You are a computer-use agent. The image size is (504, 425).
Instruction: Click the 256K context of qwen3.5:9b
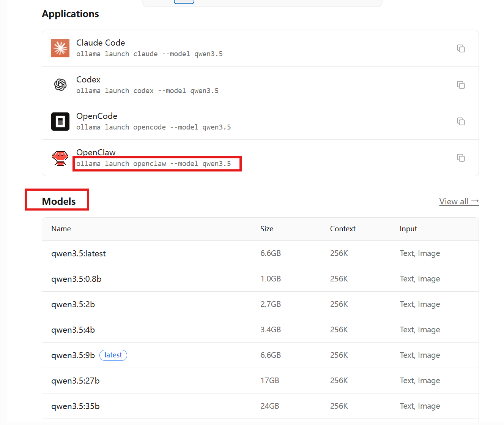point(339,355)
